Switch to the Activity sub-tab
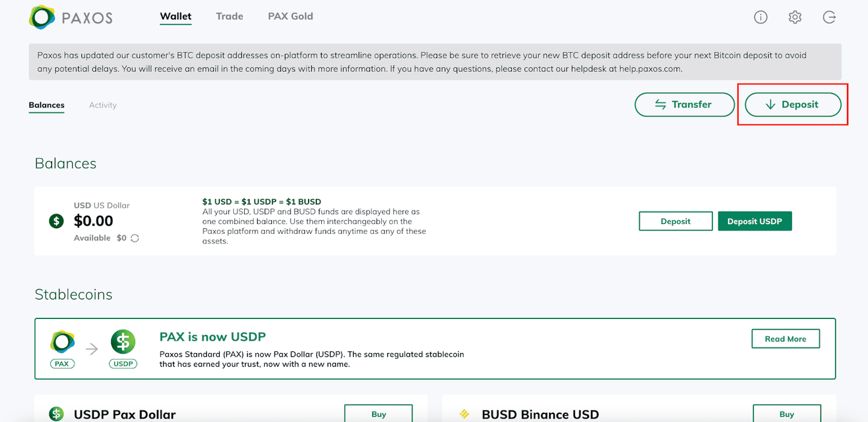 pyautogui.click(x=103, y=105)
